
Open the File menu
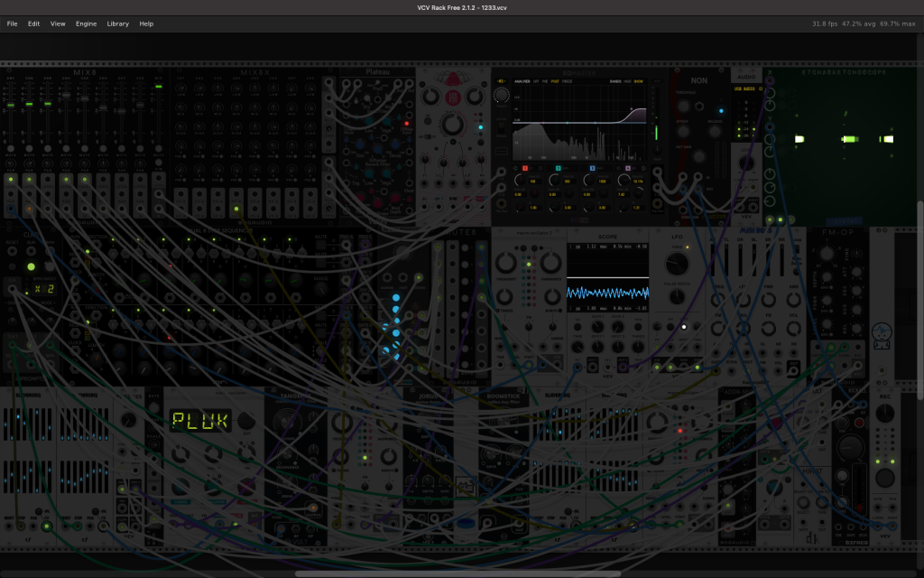coord(12,23)
